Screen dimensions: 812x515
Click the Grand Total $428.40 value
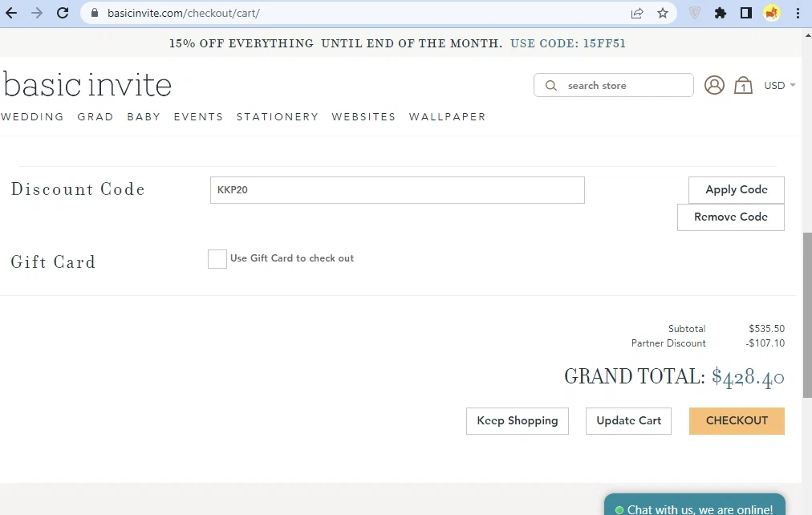tap(748, 377)
